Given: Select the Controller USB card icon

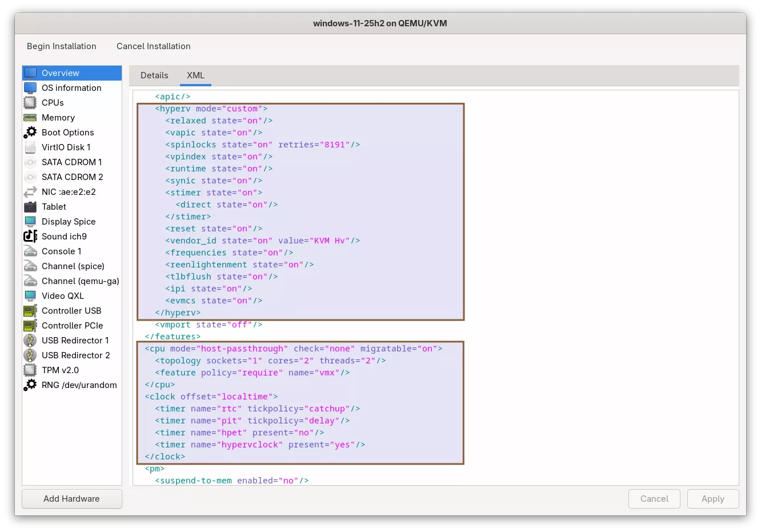Looking at the screenshot, I should tap(30, 311).
